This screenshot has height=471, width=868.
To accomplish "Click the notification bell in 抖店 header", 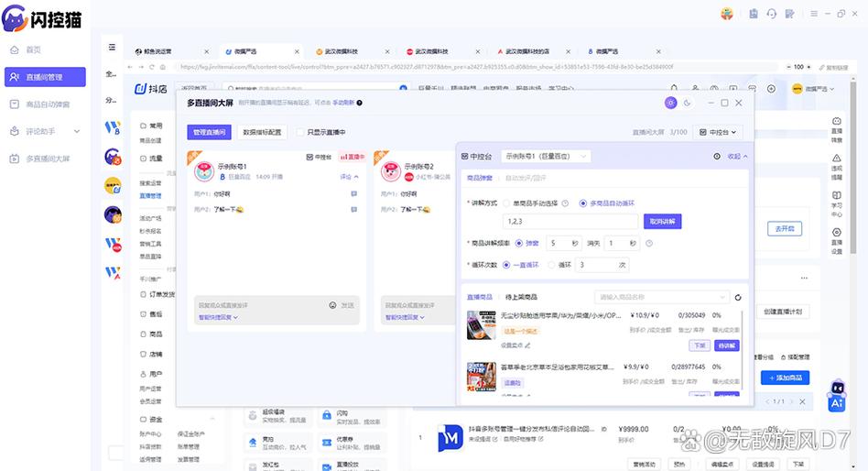I will (674, 89).
